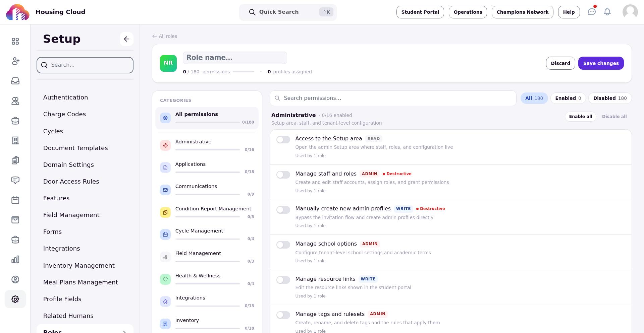
Task: Open the user circle icon in left rail
Action: tap(15, 279)
